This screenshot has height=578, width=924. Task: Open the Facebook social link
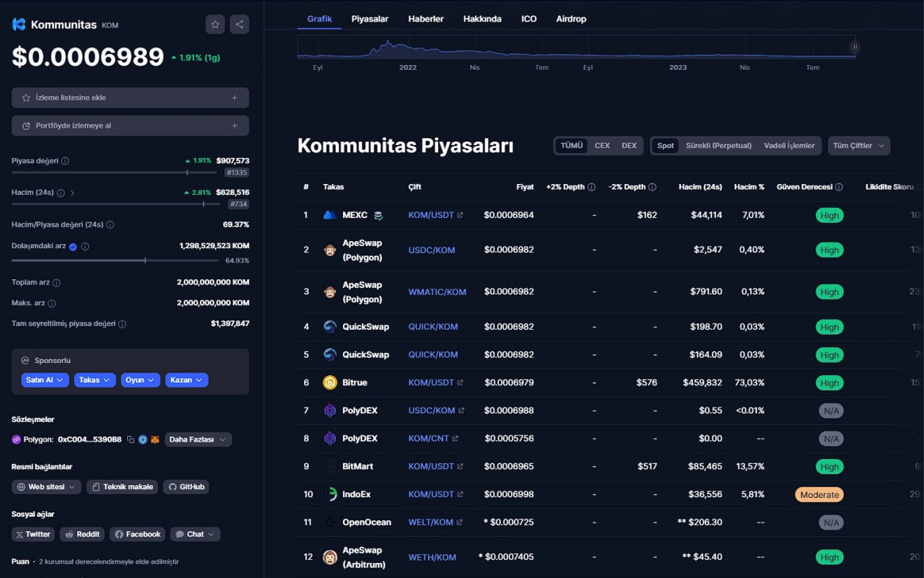[x=137, y=535]
